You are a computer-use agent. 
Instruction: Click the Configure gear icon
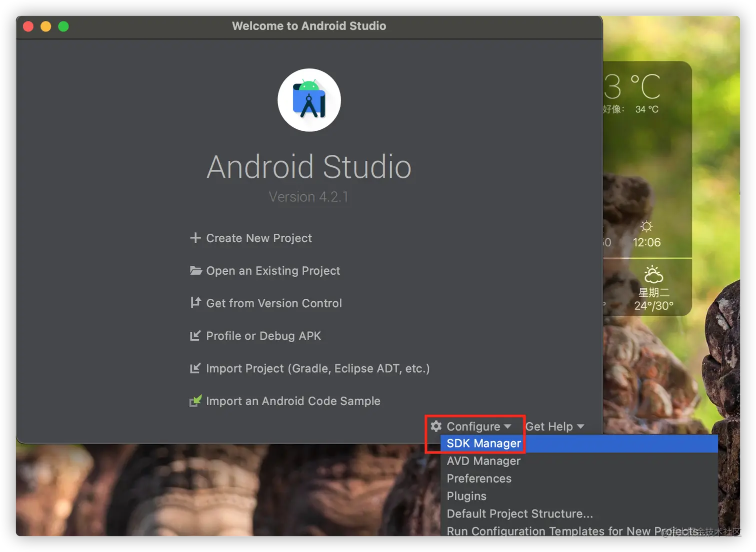[x=436, y=426]
